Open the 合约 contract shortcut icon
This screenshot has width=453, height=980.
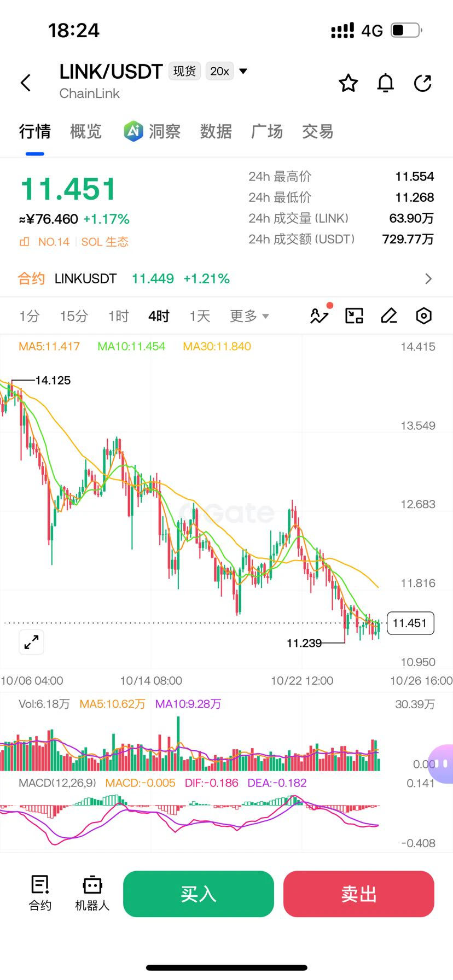40,893
